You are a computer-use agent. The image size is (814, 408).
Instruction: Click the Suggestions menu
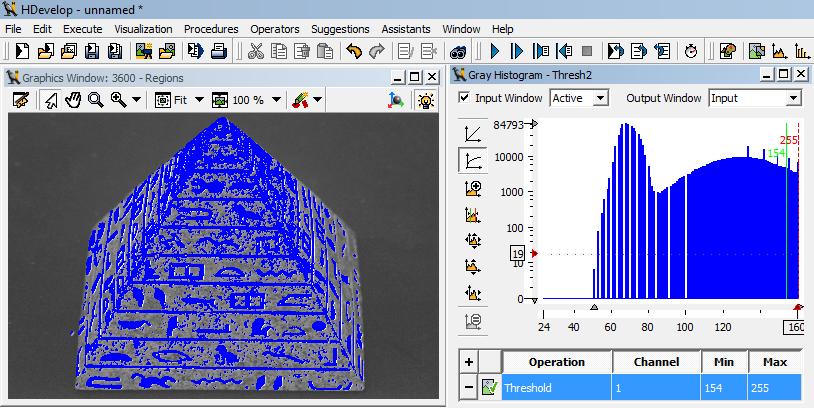[340, 29]
